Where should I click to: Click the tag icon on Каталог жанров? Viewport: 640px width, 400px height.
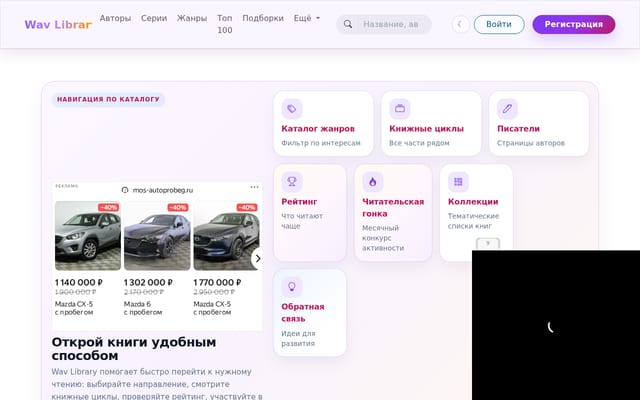(292, 109)
